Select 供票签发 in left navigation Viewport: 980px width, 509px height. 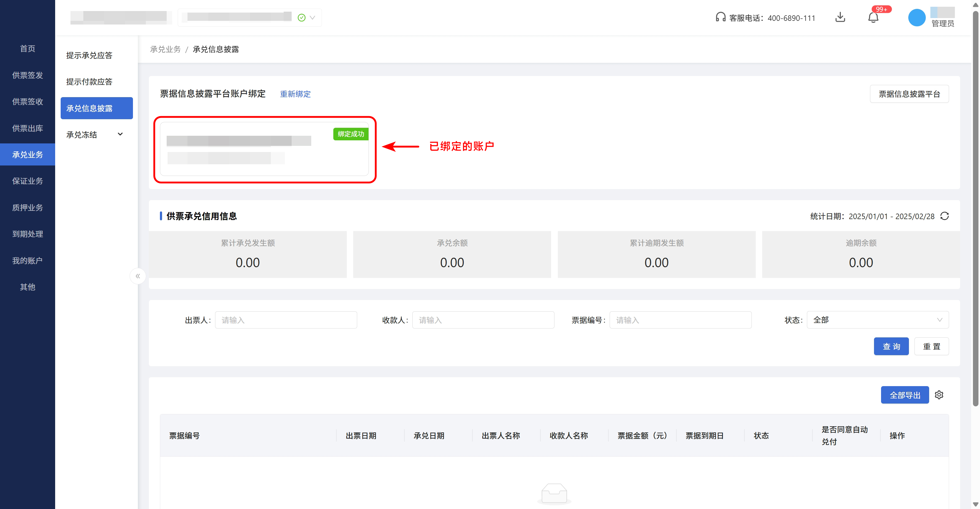click(x=27, y=75)
